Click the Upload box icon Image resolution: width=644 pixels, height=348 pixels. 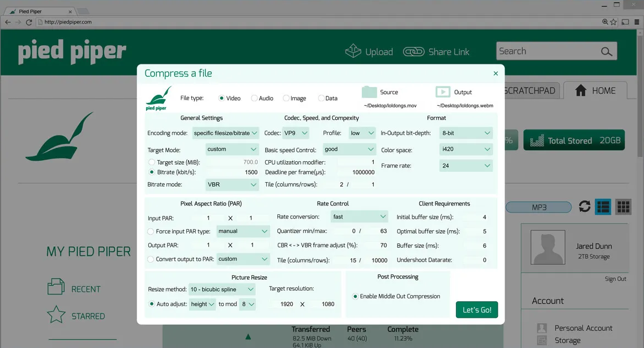pos(353,51)
